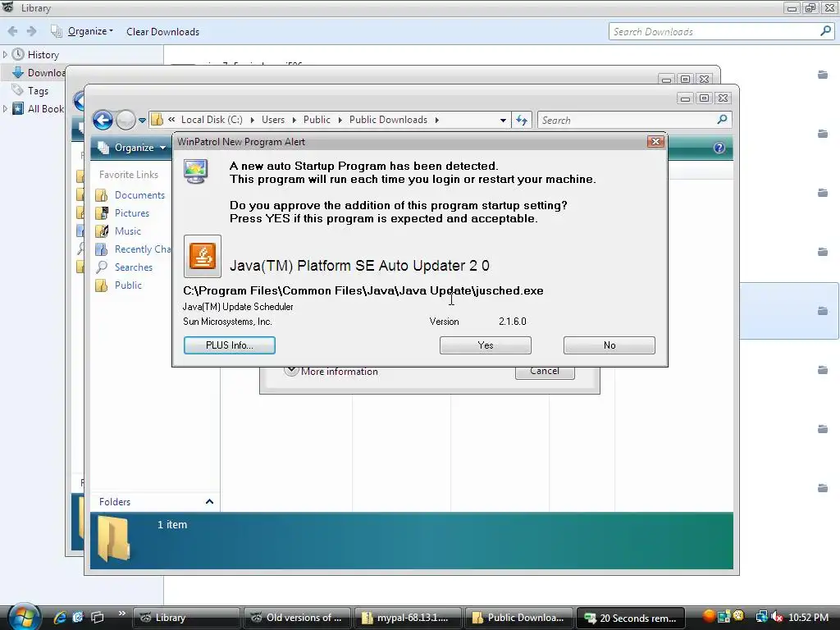Open PLUS Info about jusched.exe

pos(230,345)
